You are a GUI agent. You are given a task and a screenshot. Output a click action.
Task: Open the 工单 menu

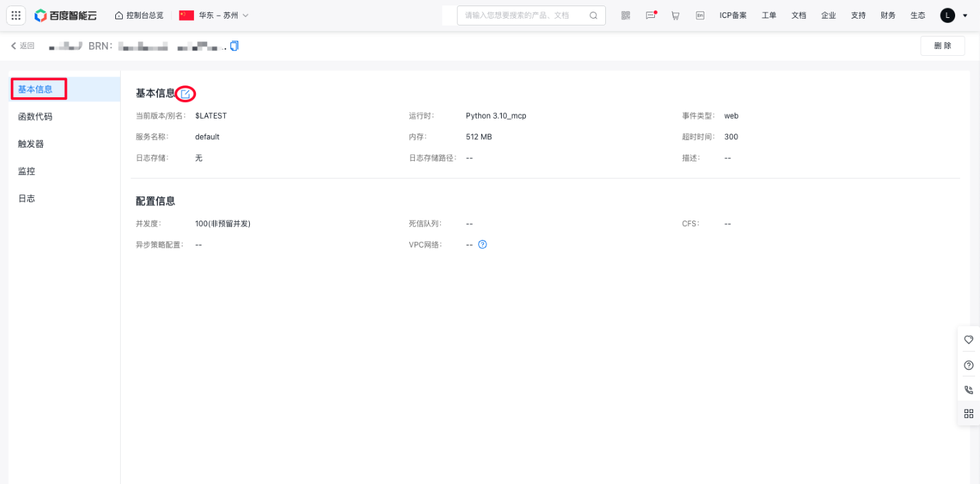[x=769, y=15]
